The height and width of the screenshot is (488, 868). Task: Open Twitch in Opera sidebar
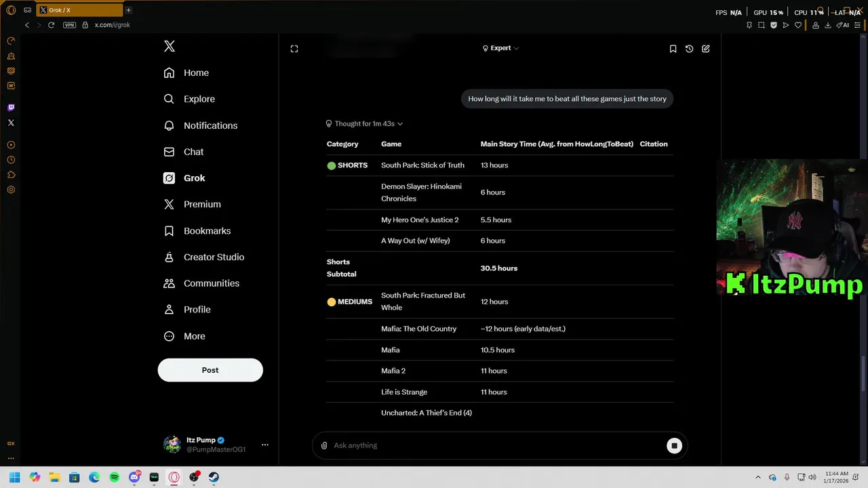pos(11,108)
